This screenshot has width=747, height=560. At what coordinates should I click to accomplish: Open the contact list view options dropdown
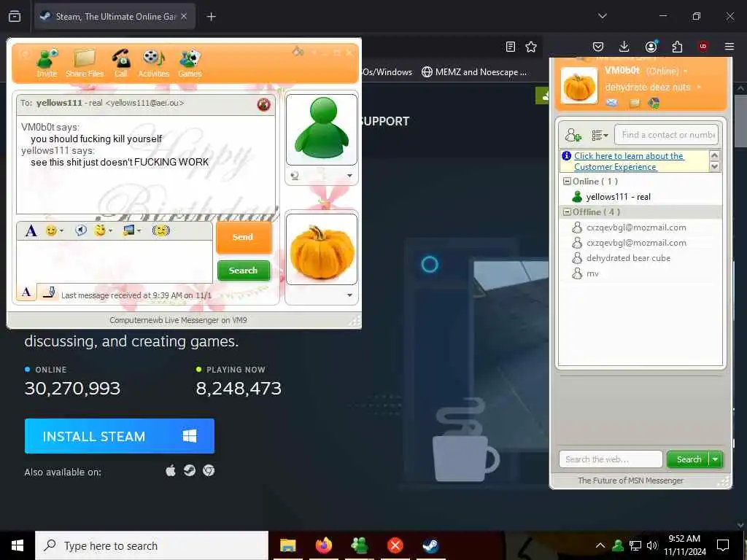pos(600,135)
